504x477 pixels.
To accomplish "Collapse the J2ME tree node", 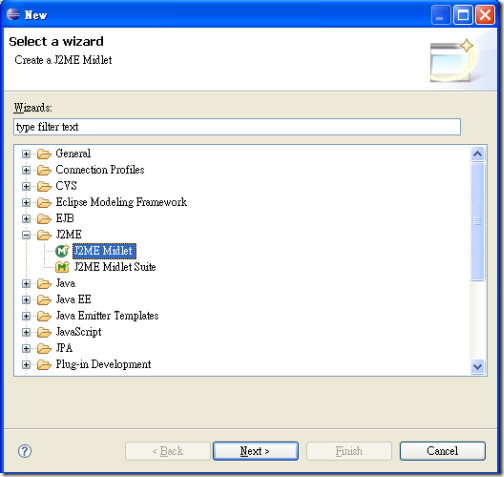I will (26, 235).
